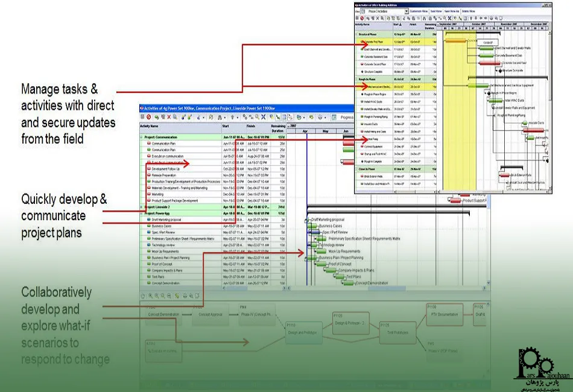Screen dimensions: 573x392
Task: Click the red X delete icon in main toolbar
Action: click(x=168, y=117)
